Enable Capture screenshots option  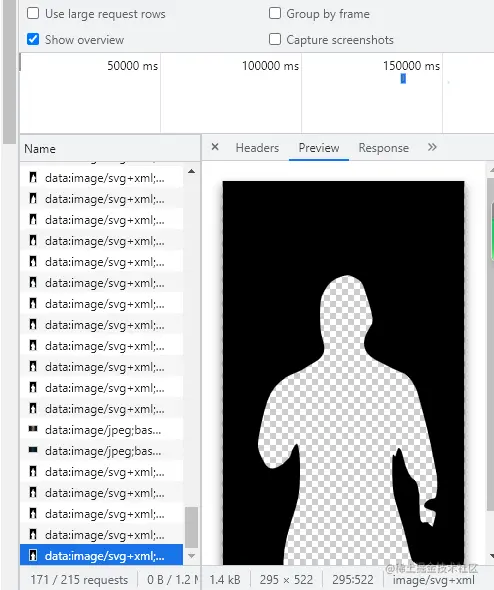click(x=275, y=39)
